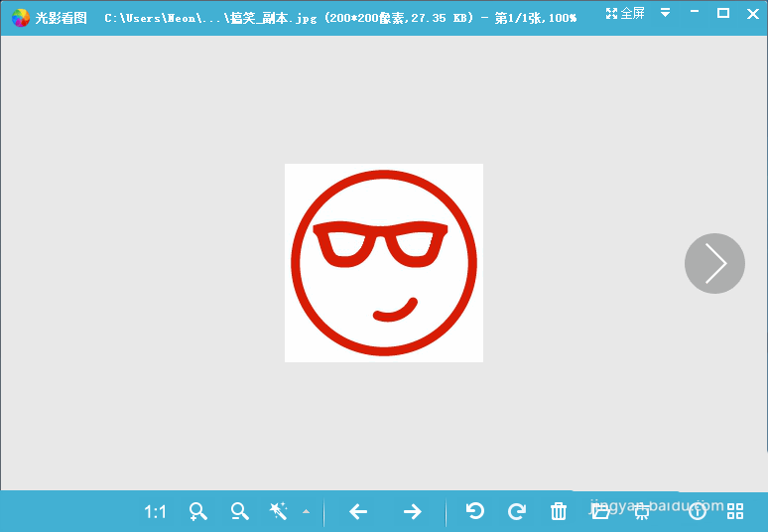Open the title bar dropdown menu triangle
Viewport: 768px width, 532px height.
tap(666, 14)
